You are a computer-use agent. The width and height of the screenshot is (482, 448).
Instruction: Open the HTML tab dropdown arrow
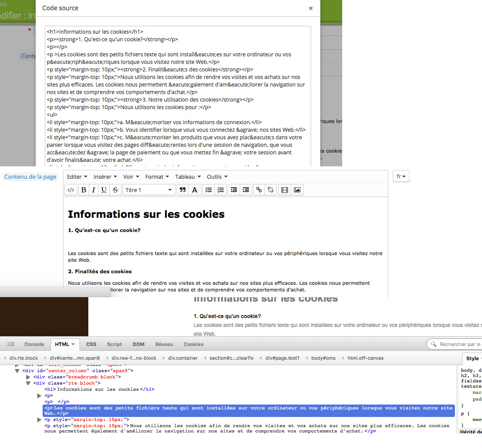(x=73, y=344)
